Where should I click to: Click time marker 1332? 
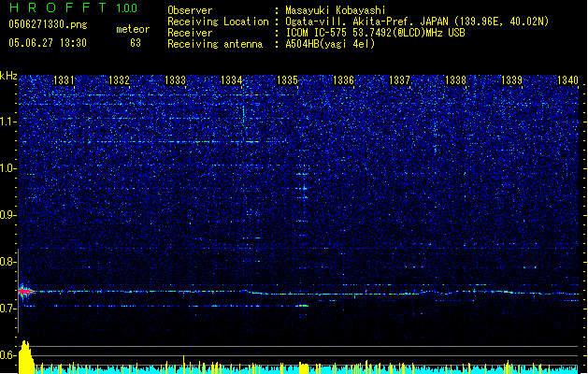pyautogui.click(x=119, y=80)
